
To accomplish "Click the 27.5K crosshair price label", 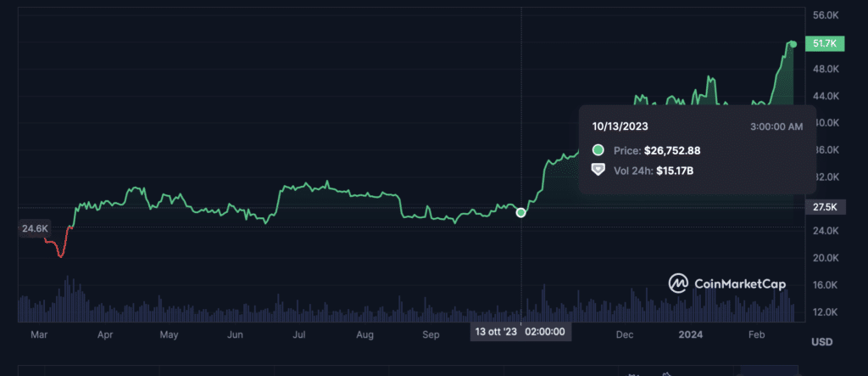I will click(x=825, y=207).
